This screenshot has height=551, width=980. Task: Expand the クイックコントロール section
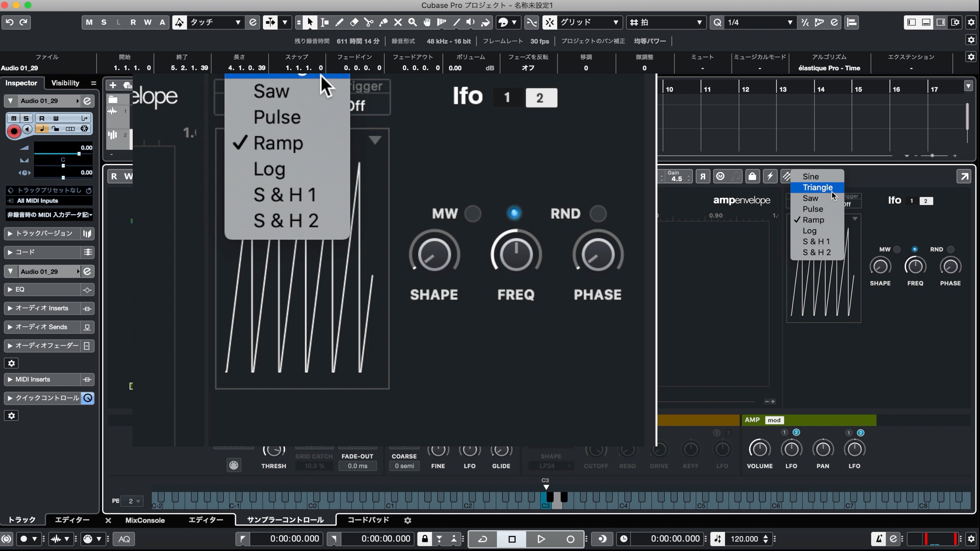[43, 398]
